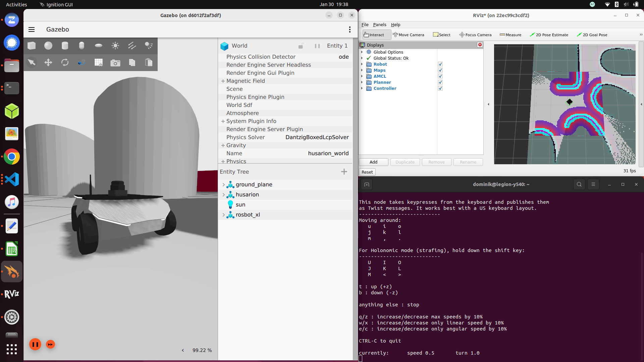
Task: Activate the rotate mode tool
Action: 65,62
